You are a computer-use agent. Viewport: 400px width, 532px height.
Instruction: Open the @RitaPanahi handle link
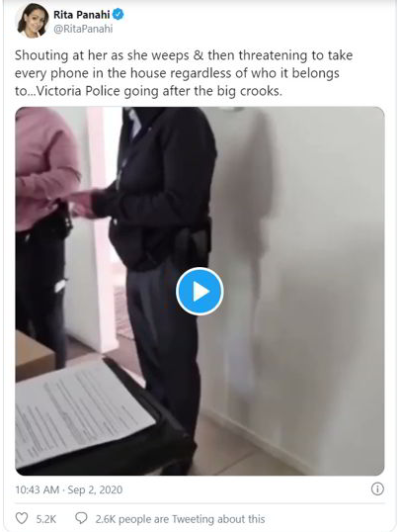tap(83, 30)
